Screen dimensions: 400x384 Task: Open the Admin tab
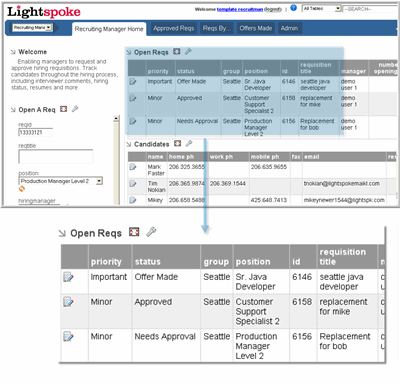[x=289, y=28]
